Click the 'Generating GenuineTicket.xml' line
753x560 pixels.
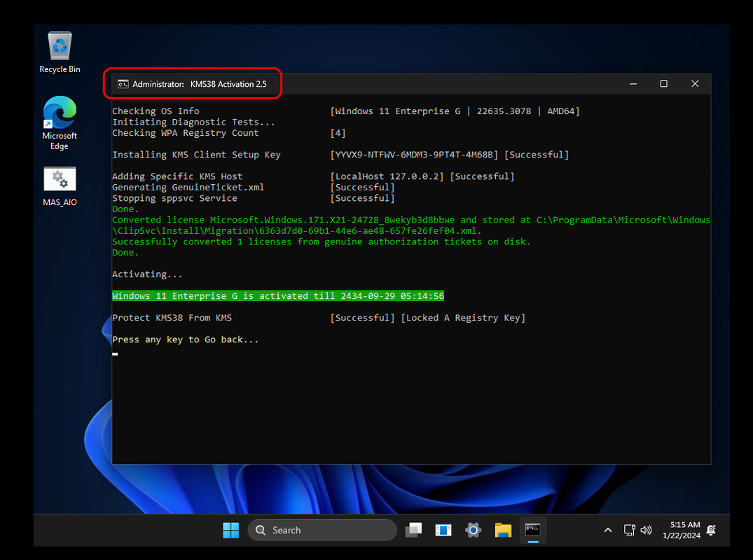tap(188, 188)
